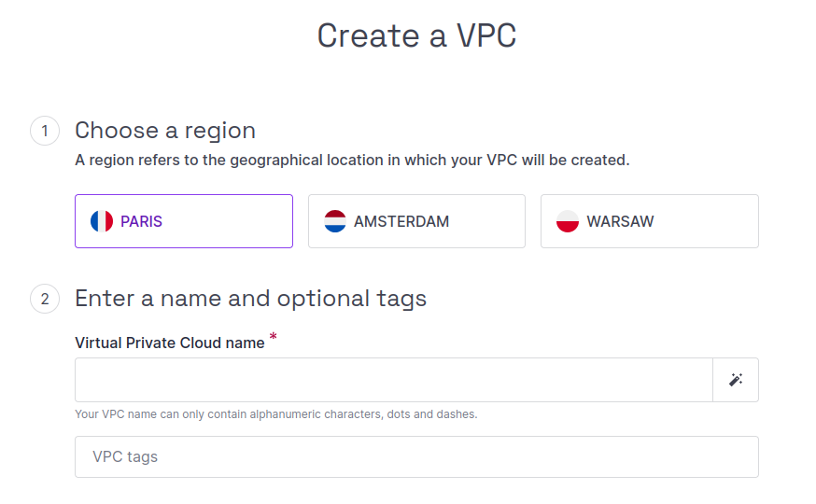Focus the Virtual Private Cloud name field
The height and width of the screenshot is (504, 816).
coord(393,380)
